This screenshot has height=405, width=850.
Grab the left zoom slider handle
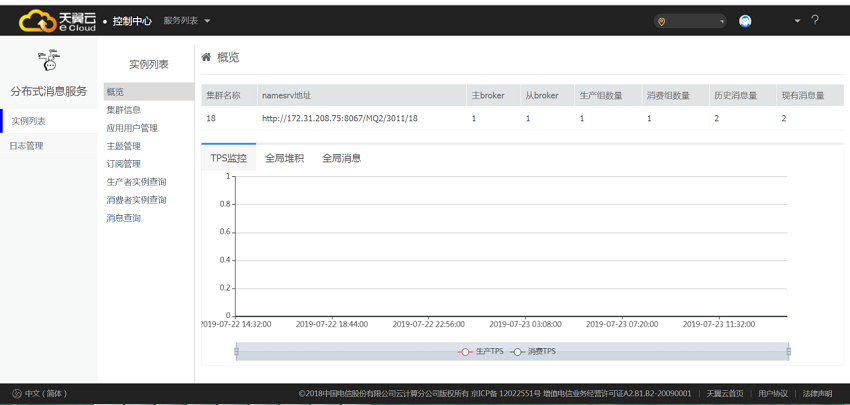click(x=236, y=351)
